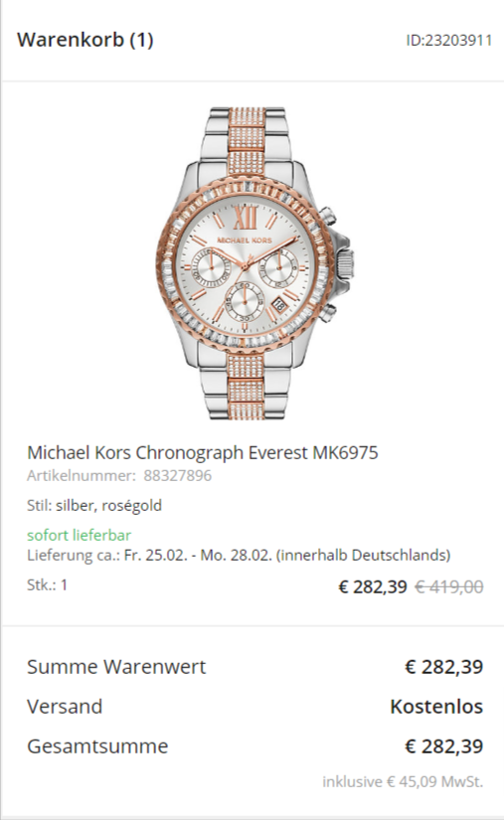Screen dimensions: 504x820
Task: Click the Versand label
Action: 65,707
